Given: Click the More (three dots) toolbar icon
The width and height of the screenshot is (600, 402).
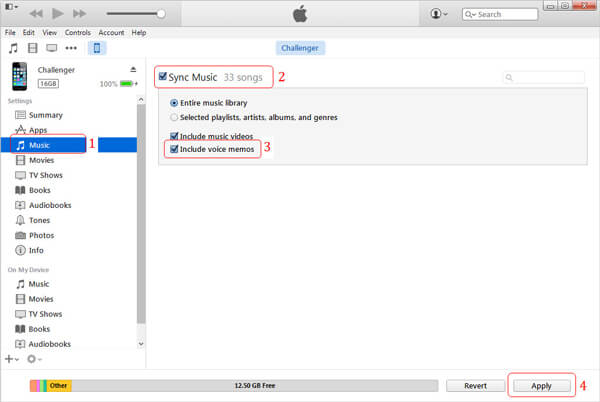Looking at the screenshot, I should pyautogui.click(x=71, y=48).
